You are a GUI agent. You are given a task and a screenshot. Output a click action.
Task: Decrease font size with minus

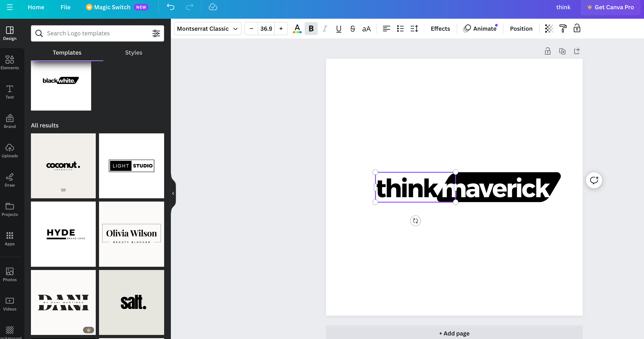pyautogui.click(x=251, y=29)
